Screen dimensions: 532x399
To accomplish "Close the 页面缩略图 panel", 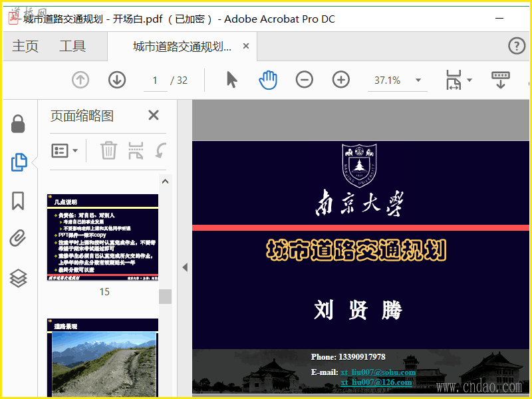I will (x=154, y=115).
